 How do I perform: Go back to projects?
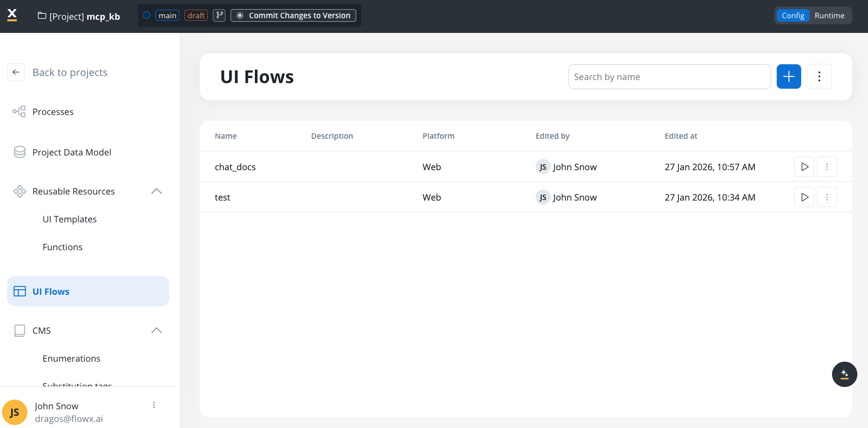coord(69,72)
